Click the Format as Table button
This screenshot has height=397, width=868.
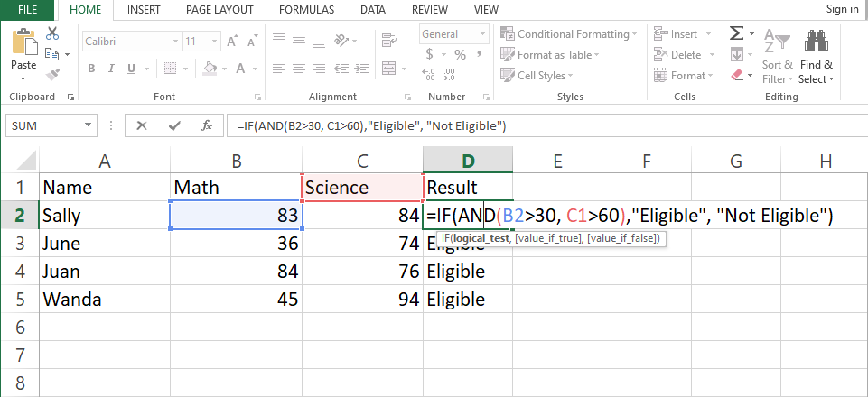pyautogui.click(x=553, y=55)
